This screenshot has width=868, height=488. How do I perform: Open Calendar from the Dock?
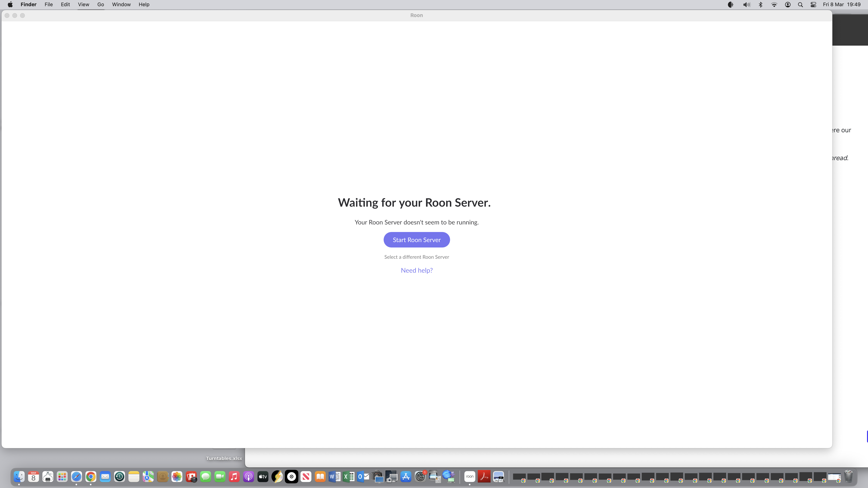[33, 477]
